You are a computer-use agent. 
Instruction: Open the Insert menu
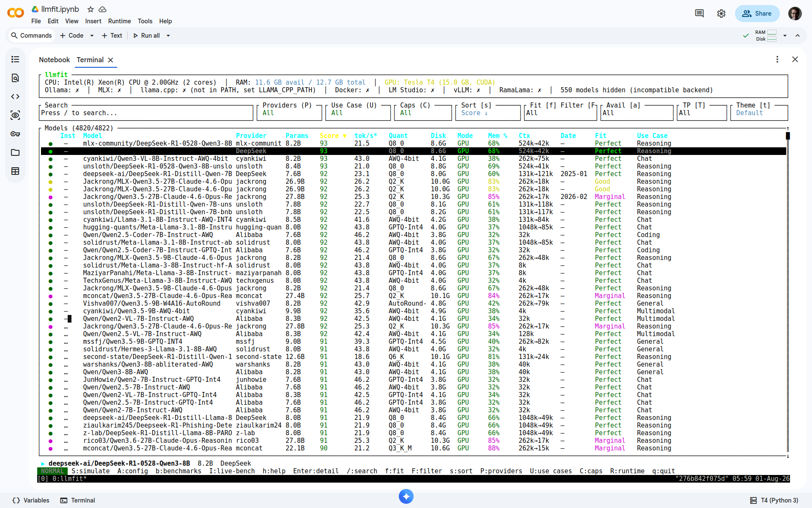pyautogui.click(x=93, y=21)
